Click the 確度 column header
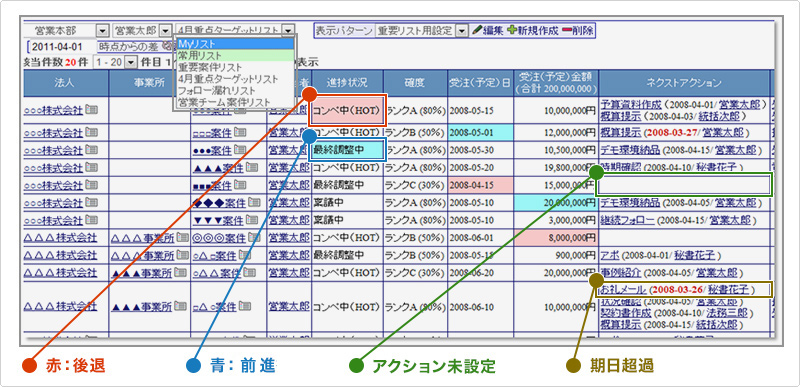This screenshot has width=800, height=387. point(415,83)
